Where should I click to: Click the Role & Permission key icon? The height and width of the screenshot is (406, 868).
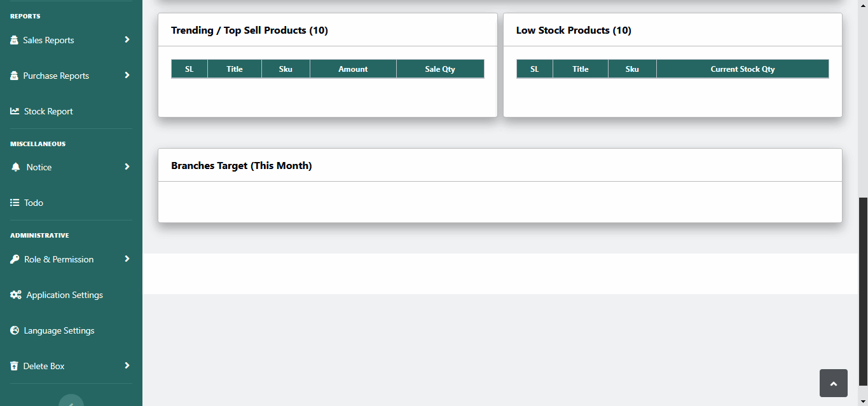pos(14,259)
